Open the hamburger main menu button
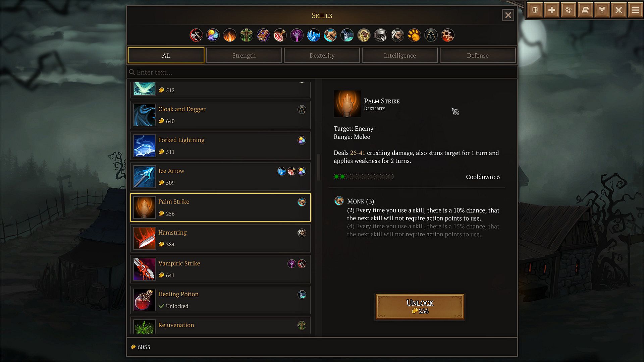 click(x=636, y=10)
